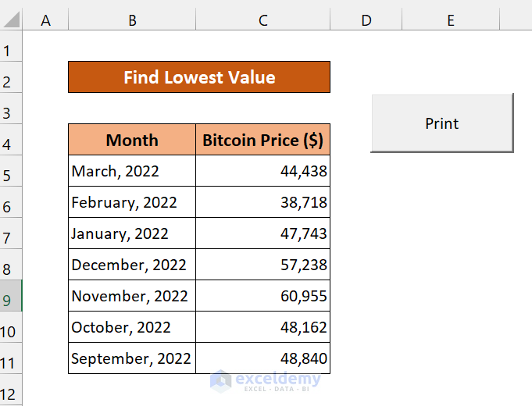Click the 47,743 price cell

pos(262,233)
